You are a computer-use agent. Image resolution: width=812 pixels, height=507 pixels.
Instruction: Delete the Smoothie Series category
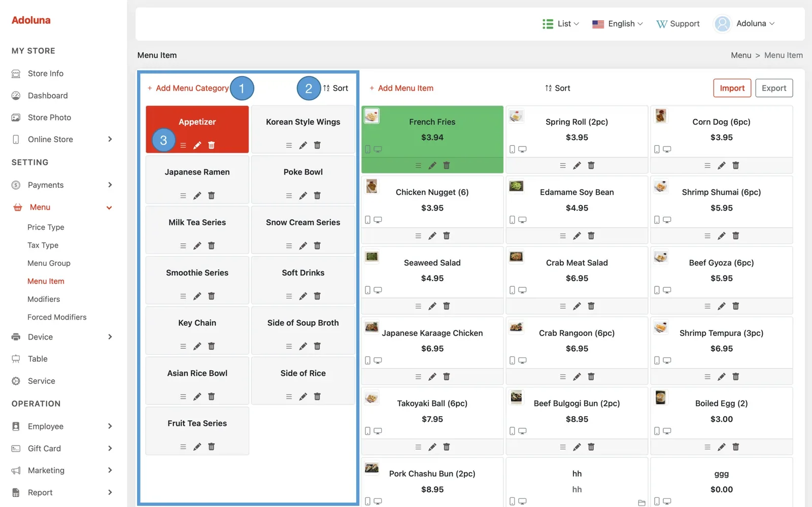click(x=211, y=296)
